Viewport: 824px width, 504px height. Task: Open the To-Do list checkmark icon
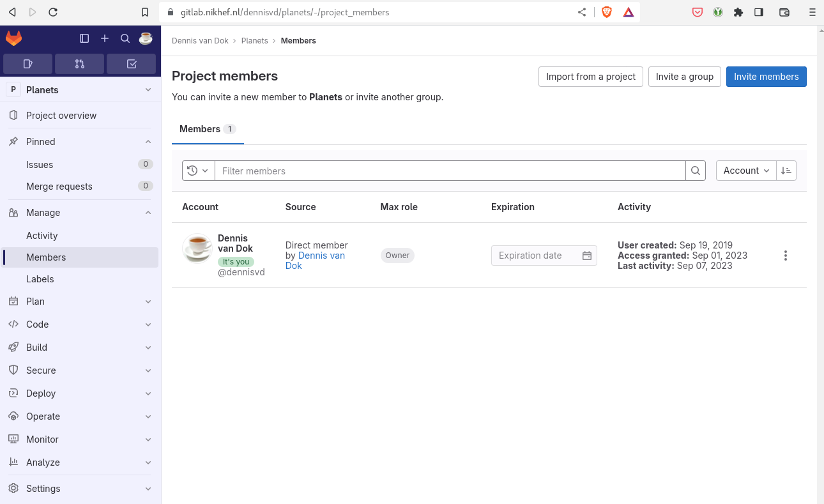click(x=131, y=64)
